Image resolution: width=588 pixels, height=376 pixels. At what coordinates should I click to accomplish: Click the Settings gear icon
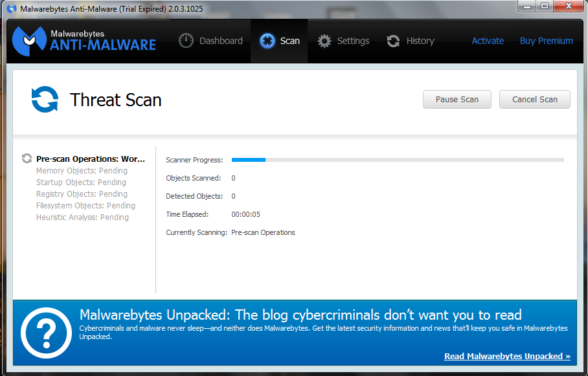tap(324, 41)
